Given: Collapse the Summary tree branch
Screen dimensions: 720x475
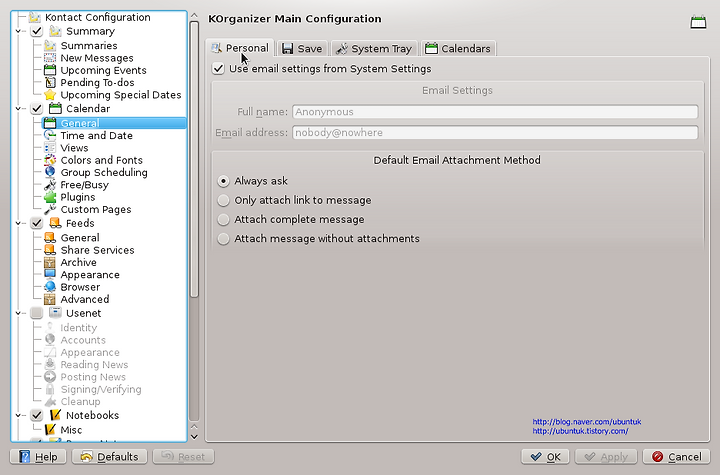Looking at the screenshot, I should coord(18,31).
